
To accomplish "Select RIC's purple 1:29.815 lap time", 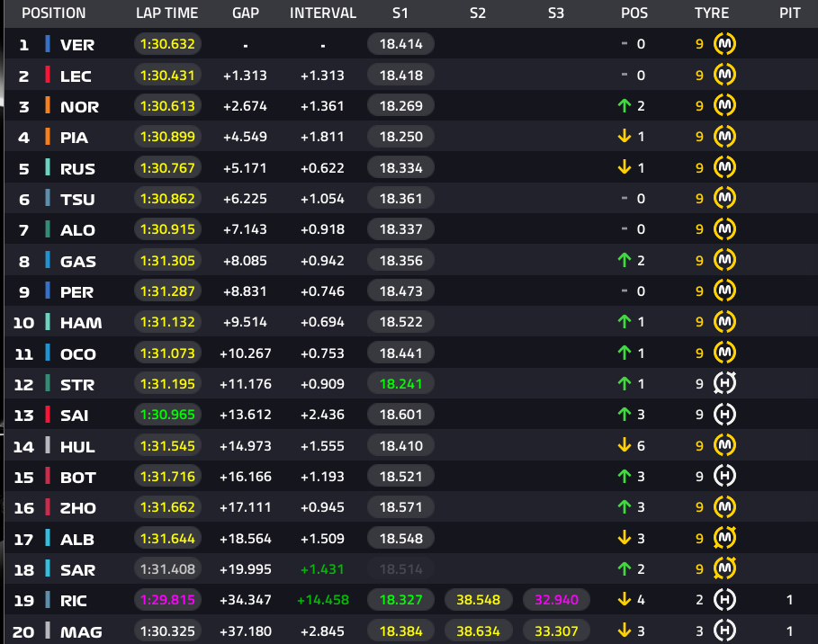I will click(x=167, y=600).
